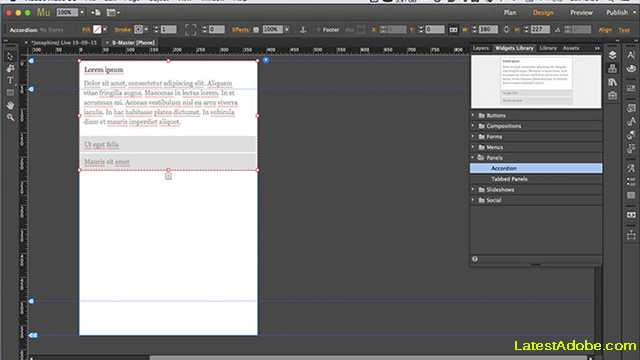The width and height of the screenshot is (640, 360).
Task: Click top page guide handle on left ruler
Action: (32, 61)
